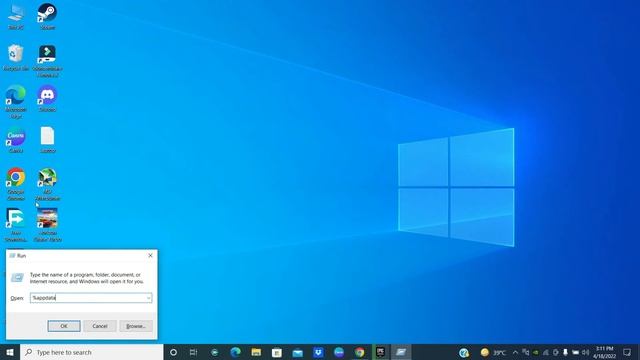Image resolution: width=640 pixels, height=360 pixels.
Task: Open the notification action center
Action: (x=627, y=352)
